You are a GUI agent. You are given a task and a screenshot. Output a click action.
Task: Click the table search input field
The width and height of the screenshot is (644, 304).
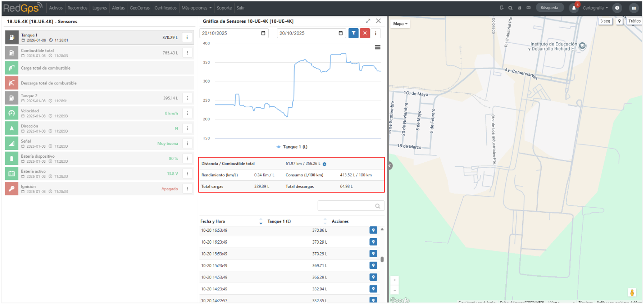pyautogui.click(x=351, y=206)
